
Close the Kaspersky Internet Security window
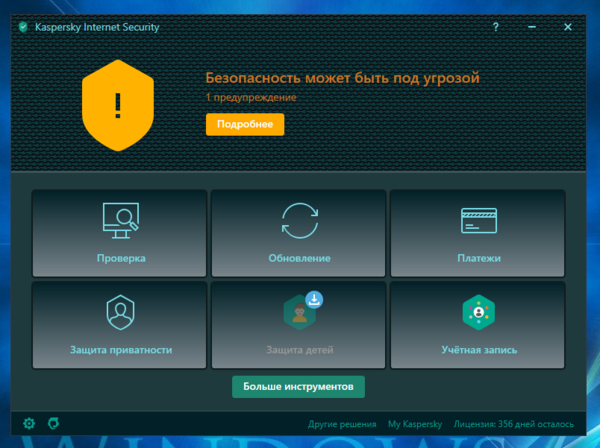[x=568, y=27]
